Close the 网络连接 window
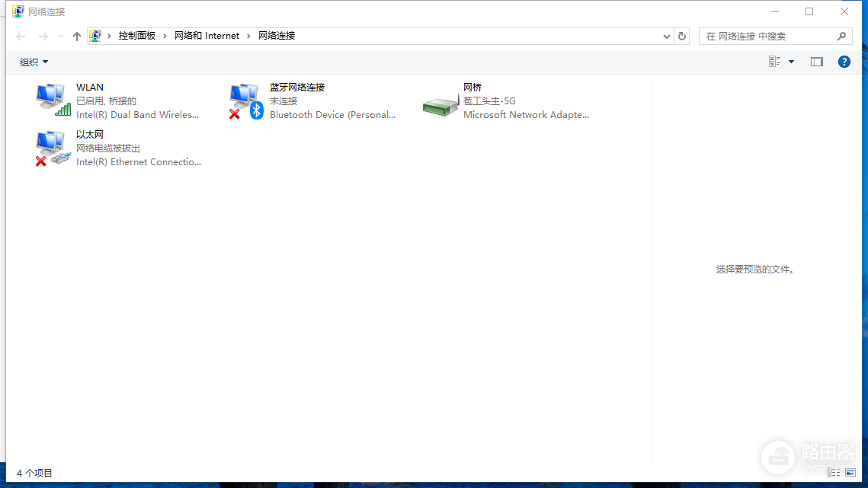The image size is (868, 488). click(844, 11)
